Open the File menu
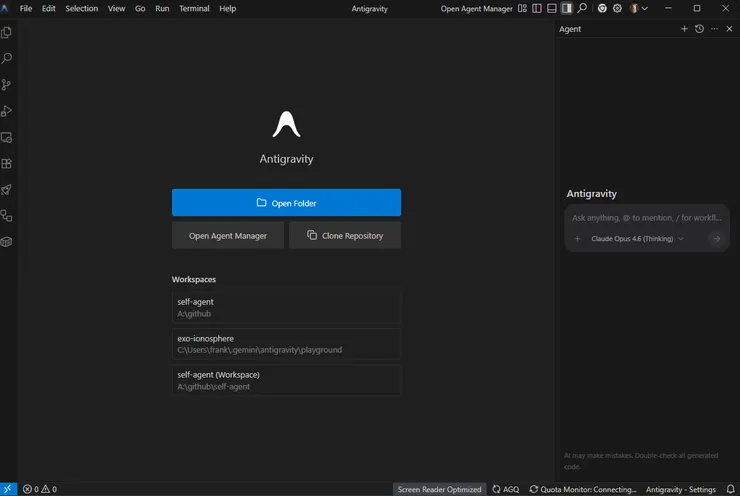 (26, 8)
